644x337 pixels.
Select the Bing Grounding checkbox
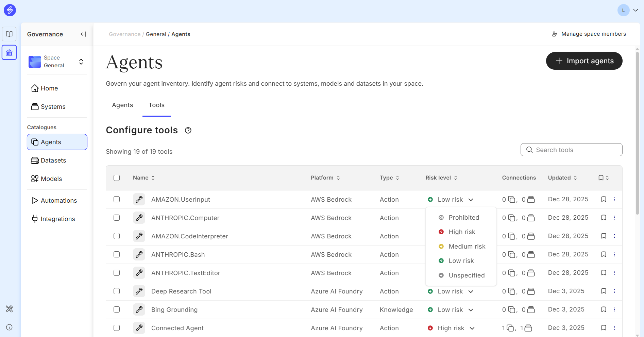(117, 309)
